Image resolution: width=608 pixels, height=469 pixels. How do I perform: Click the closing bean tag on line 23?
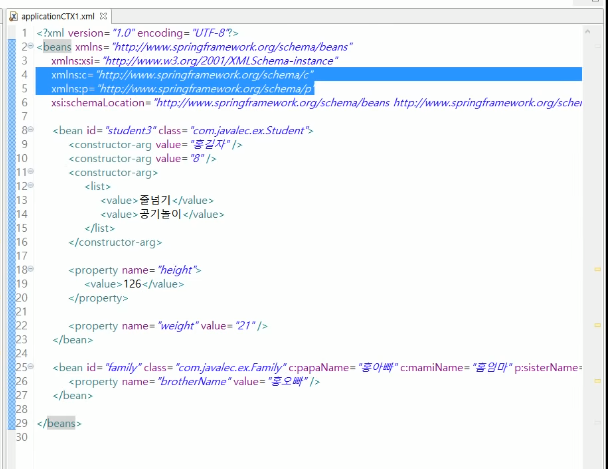pyautogui.click(x=73, y=340)
